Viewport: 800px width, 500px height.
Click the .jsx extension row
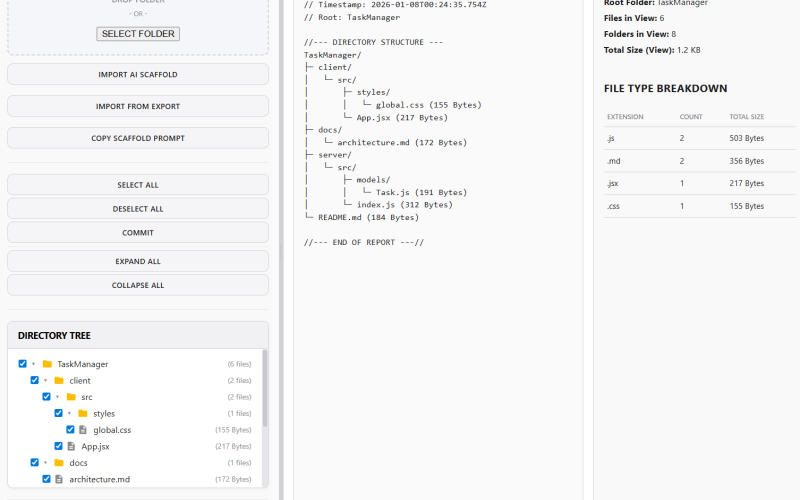click(x=699, y=183)
